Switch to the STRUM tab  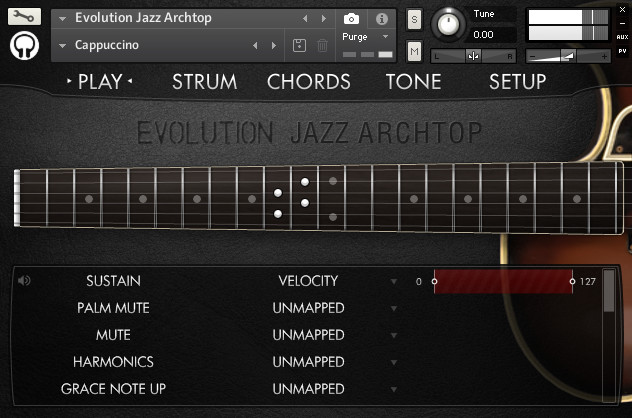205,82
